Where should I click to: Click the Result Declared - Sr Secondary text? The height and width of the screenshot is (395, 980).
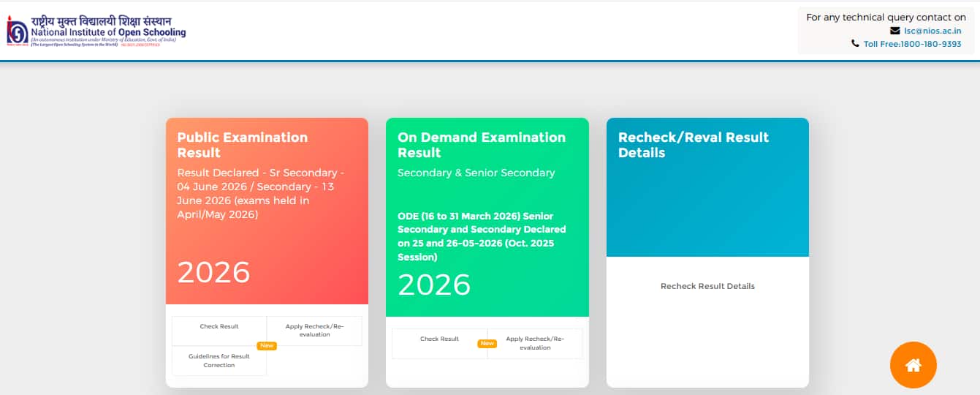pos(261,194)
